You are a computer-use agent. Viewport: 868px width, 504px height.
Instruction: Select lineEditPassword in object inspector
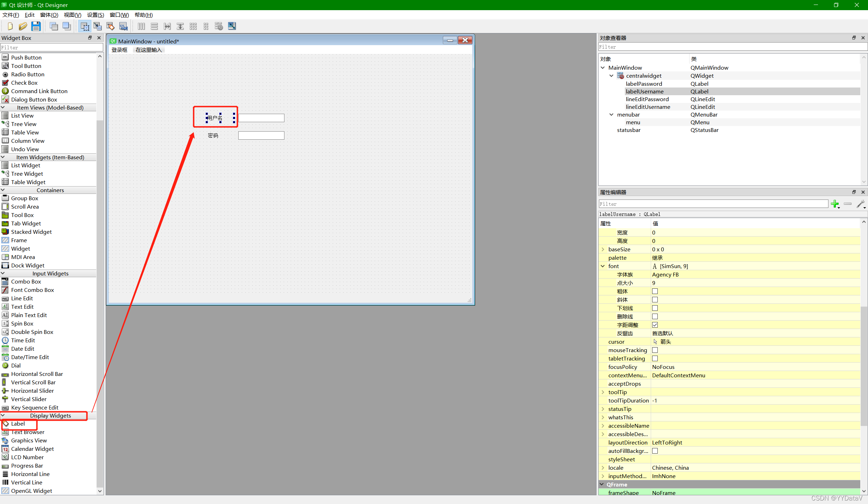(647, 99)
